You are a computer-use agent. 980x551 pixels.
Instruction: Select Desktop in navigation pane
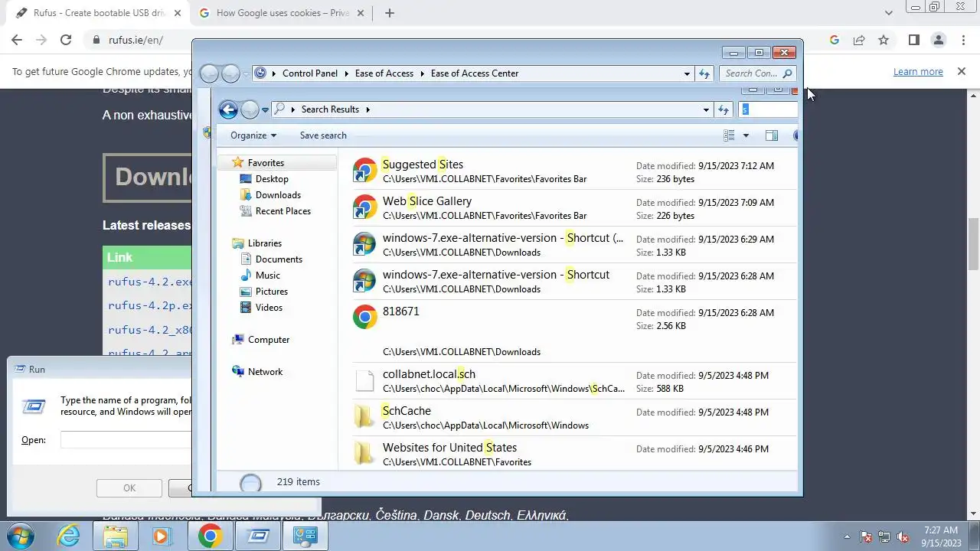click(x=272, y=179)
